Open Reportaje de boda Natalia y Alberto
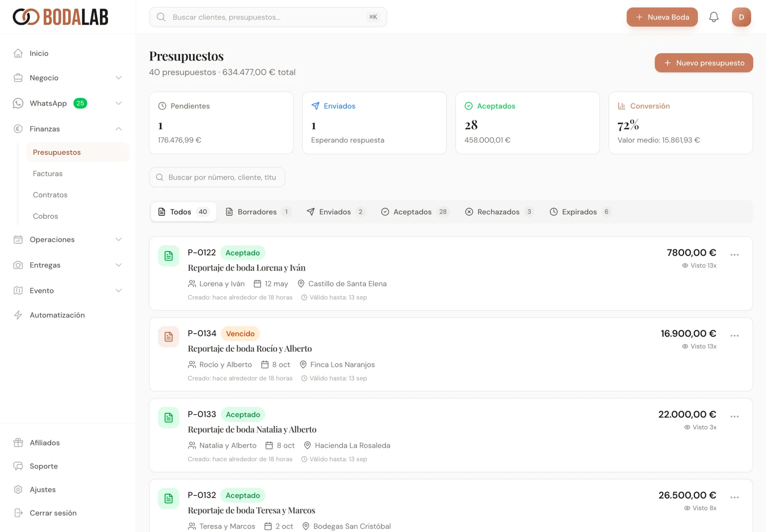 tap(252, 429)
